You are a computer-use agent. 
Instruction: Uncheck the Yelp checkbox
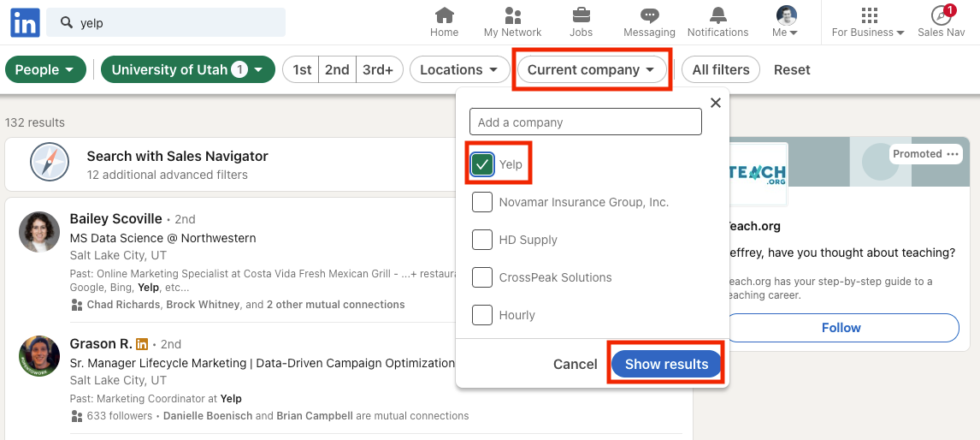[x=481, y=164]
